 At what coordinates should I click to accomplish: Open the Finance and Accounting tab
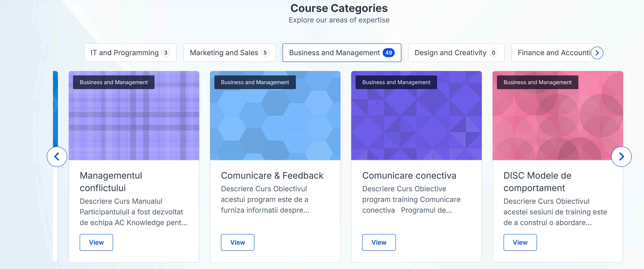click(x=552, y=53)
